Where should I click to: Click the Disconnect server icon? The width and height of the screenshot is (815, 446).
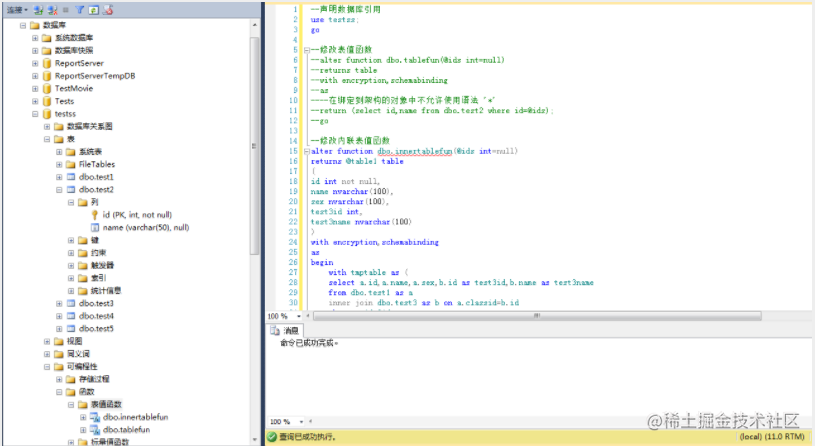pos(52,10)
